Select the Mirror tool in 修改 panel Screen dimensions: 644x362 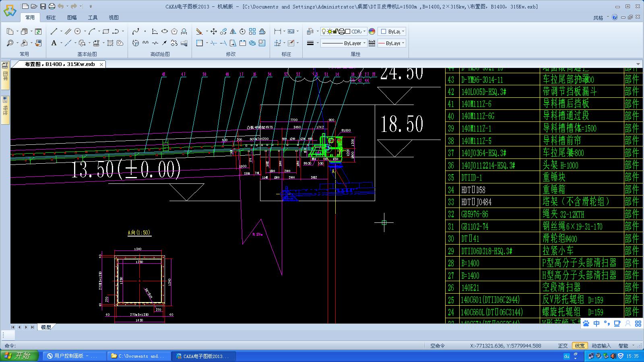233,32
